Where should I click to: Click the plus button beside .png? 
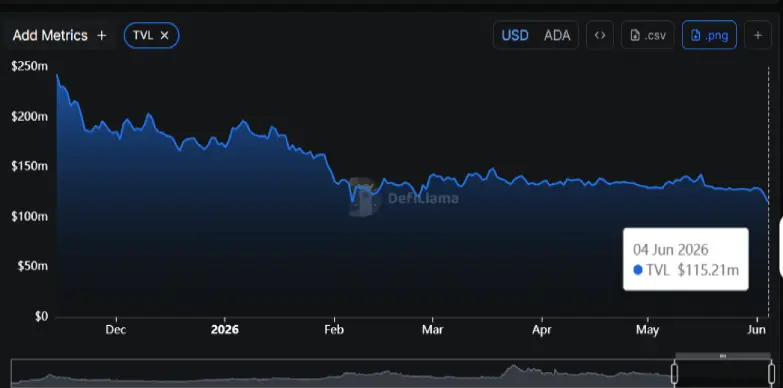[x=758, y=35]
